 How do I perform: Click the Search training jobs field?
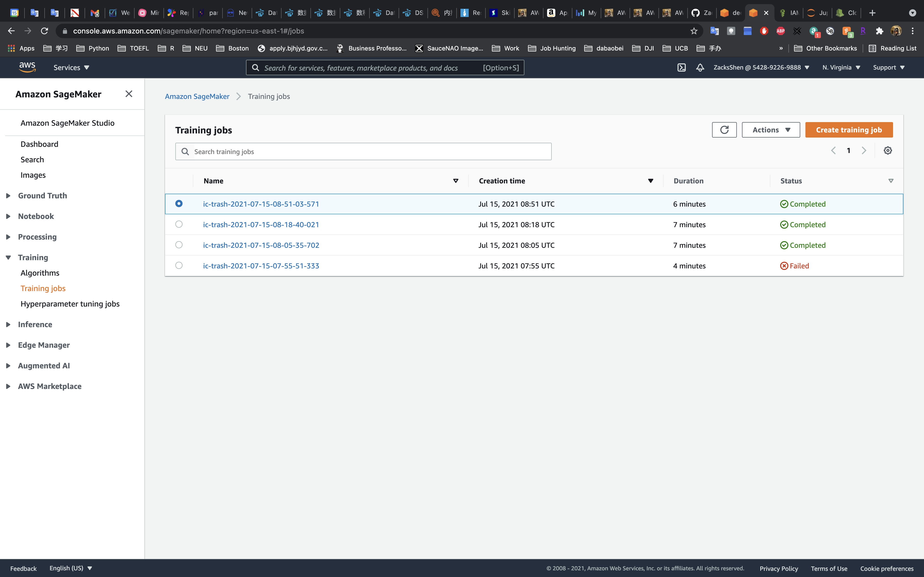click(368, 151)
